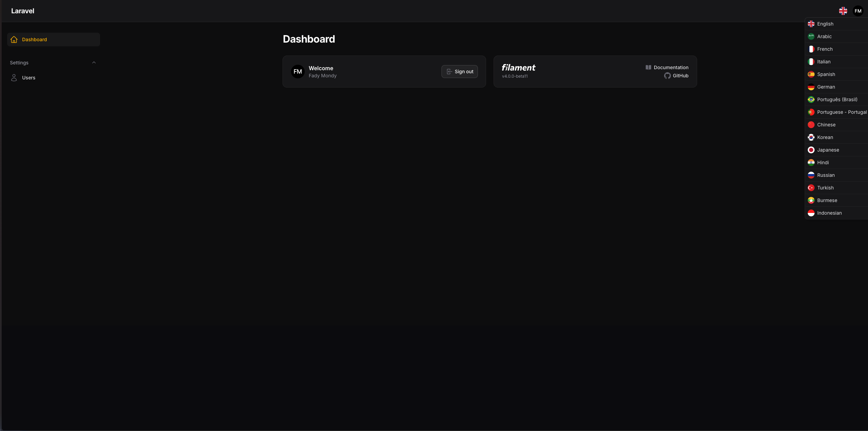Open the FM user avatar menu
Screen dimensions: 868x431
click(858, 11)
